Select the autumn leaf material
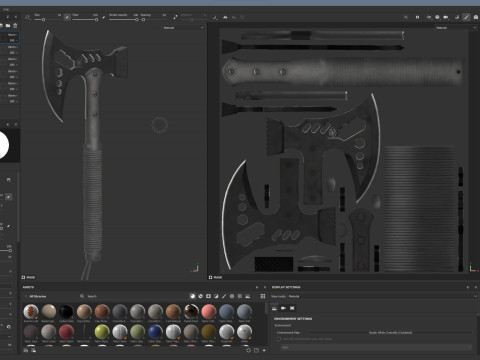The image size is (480, 360). coord(31,312)
